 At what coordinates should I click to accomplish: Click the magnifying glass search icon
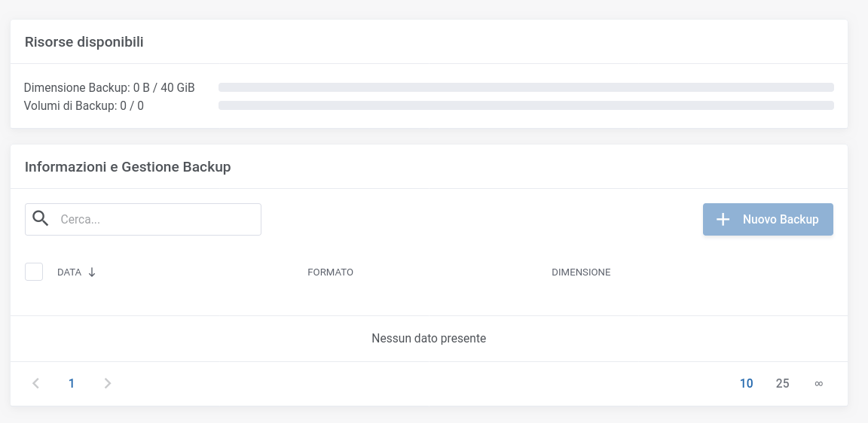(41, 218)
